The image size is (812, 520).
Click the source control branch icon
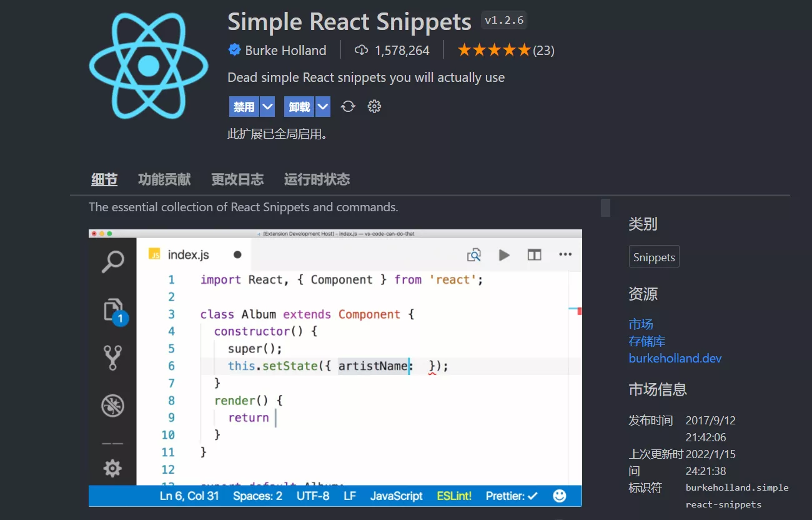112,357
